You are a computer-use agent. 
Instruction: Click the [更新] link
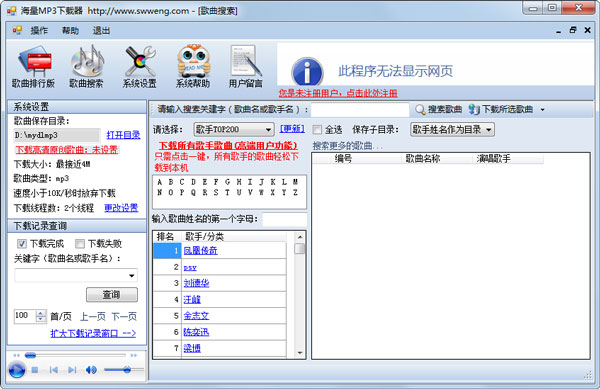pos(292,129)
